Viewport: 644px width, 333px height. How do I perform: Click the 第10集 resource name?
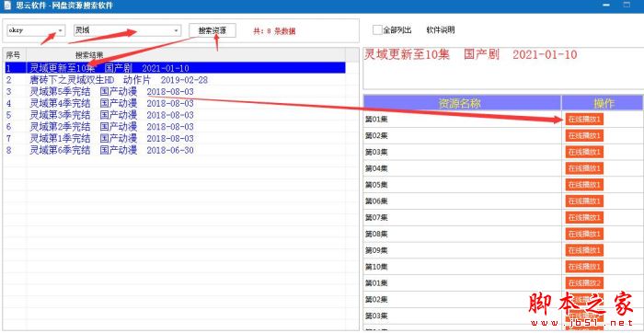pos(376,267)
